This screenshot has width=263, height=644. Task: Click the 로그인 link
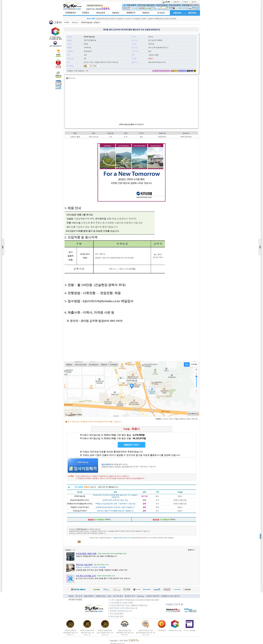(x=168, y=2)
